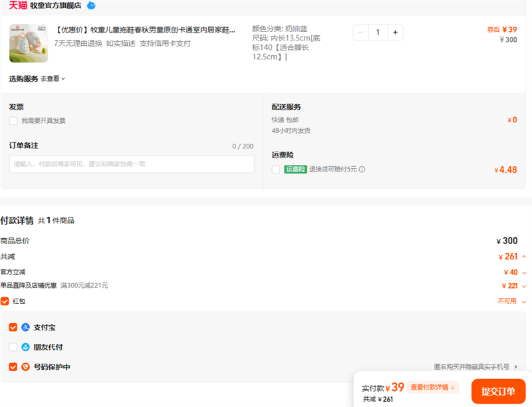Expand the ¥221 store discount row
The width and height of the screenshot is (532, 407).
click(524, 286)
